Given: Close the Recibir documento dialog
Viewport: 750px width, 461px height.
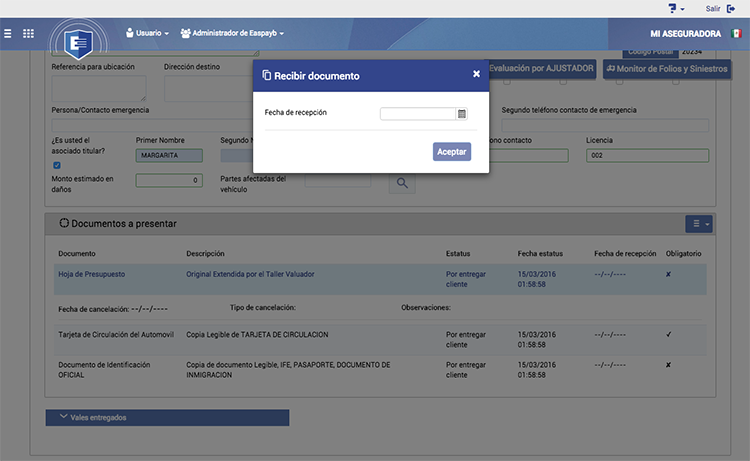Looking at the screenshot, I should pos(476,74).
